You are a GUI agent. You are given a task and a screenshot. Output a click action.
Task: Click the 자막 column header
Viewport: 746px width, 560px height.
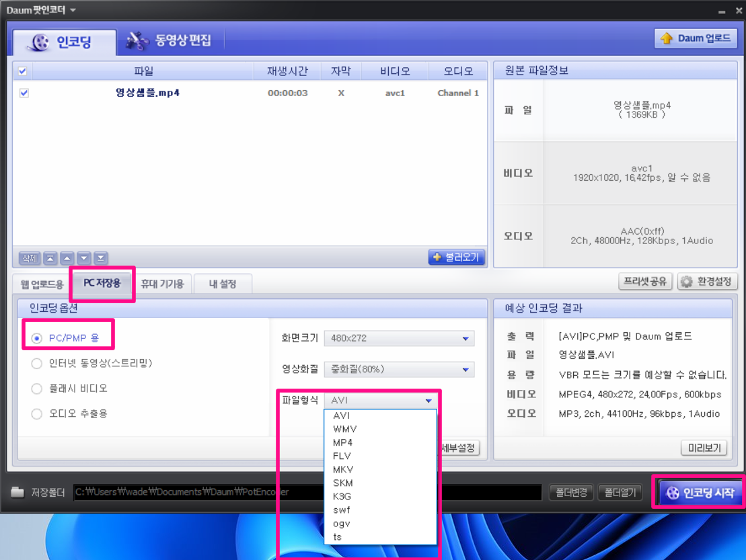[x=341, y=71]
